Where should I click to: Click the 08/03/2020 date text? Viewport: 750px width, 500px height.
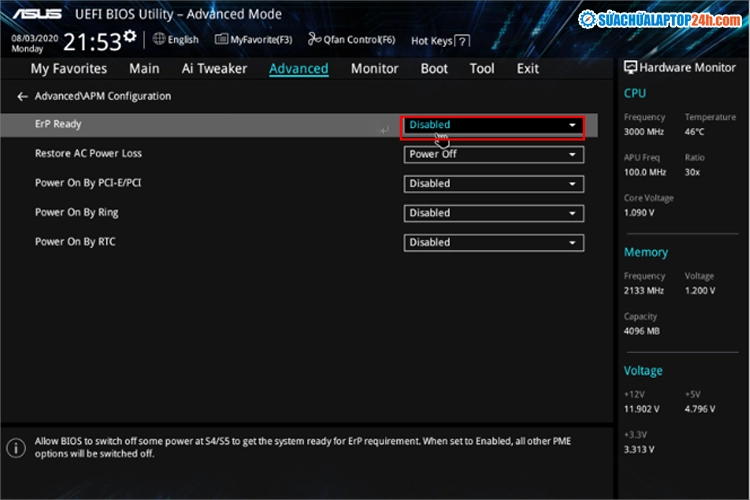34,38
